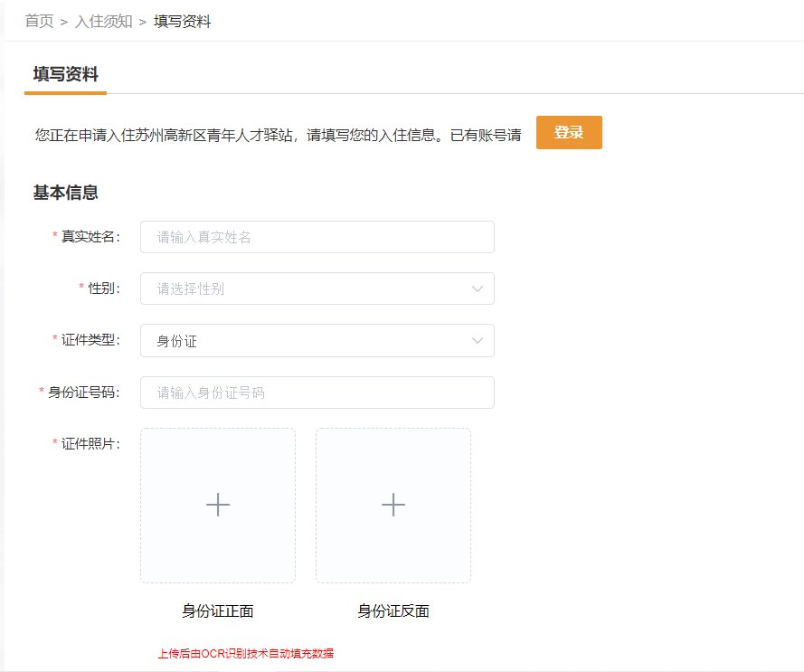Image resolution: width=804 pixels, height=672 pixels.
Task: Click the chevron arrow in the 性别 field
Action: pos(478,289)
